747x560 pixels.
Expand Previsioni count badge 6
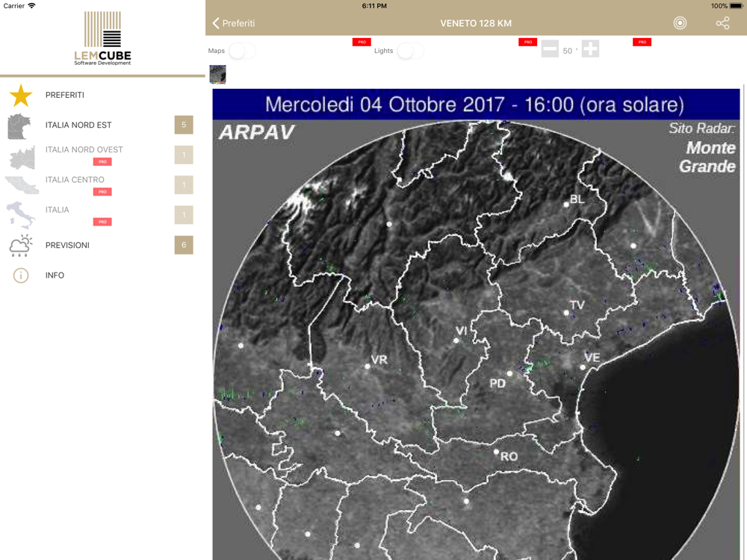[184, 245]
